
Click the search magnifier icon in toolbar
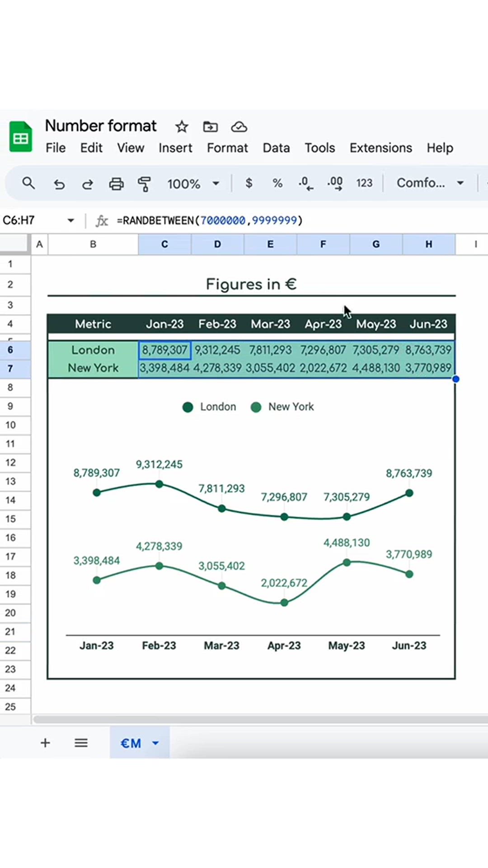coord(28,184)
